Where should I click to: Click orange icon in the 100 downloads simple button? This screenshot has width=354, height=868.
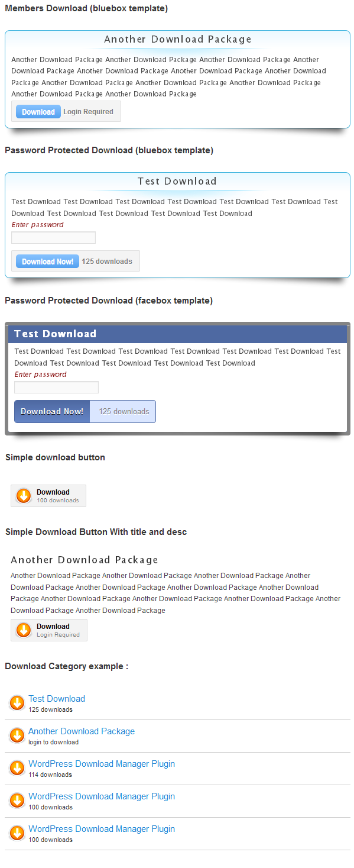pyautogui.click(x=24, y=496)
